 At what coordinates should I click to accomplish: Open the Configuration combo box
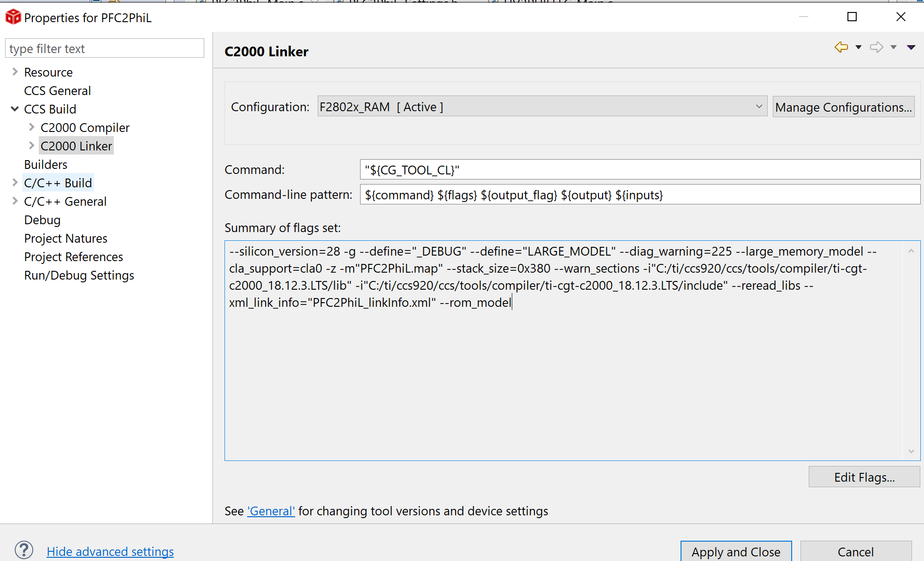tap(542, 107)
